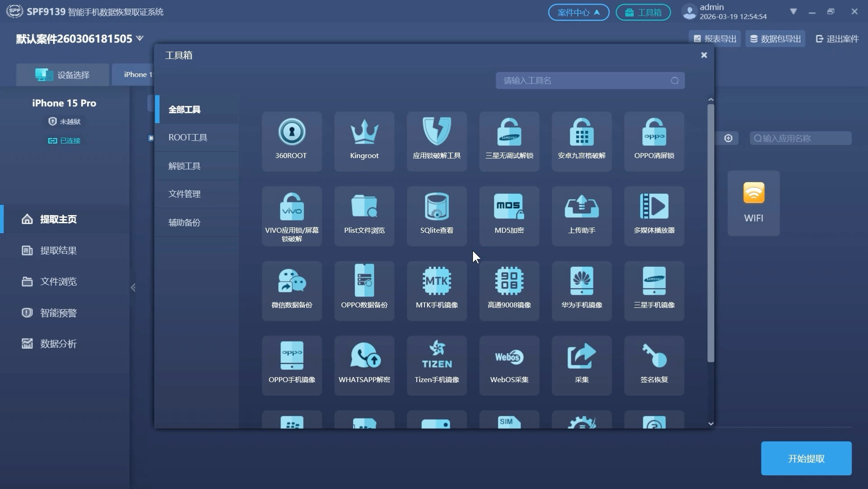Screen dimensions: 868x489
Task: Launch MTK手机镜像 tool
Action: pos(437,291)
